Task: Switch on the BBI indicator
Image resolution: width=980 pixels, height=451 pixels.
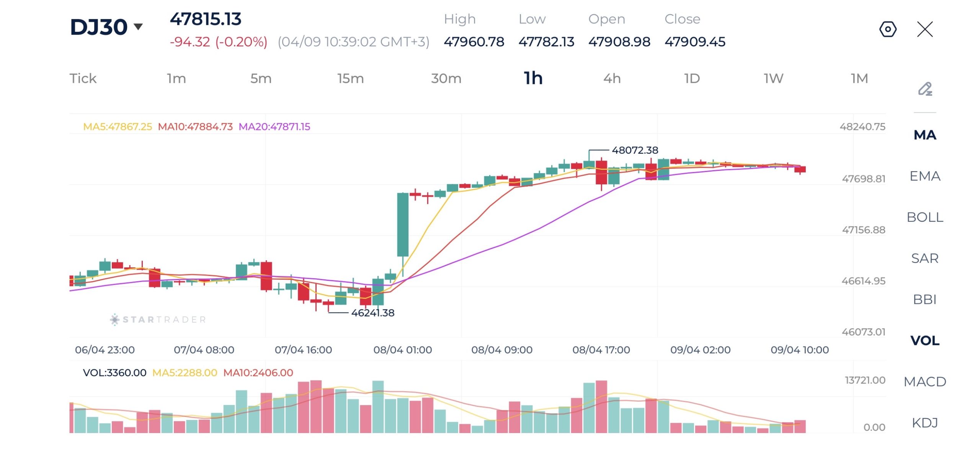Action: click(925, 299)
